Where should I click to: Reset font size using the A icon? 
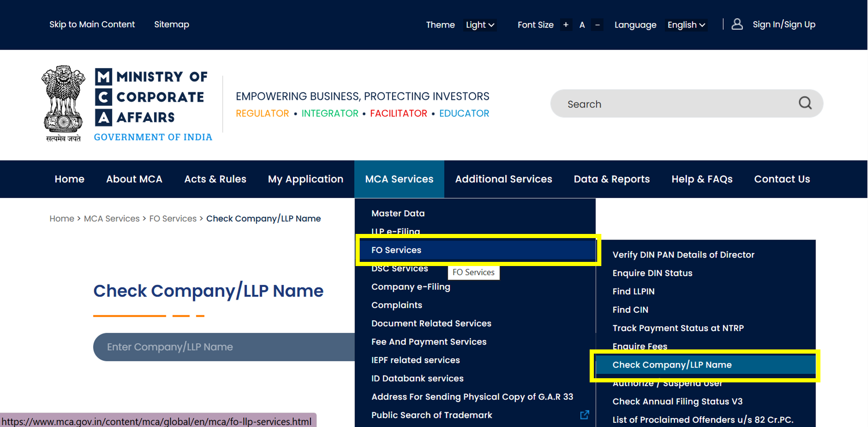pyautogui.click(x=582, y=25)
